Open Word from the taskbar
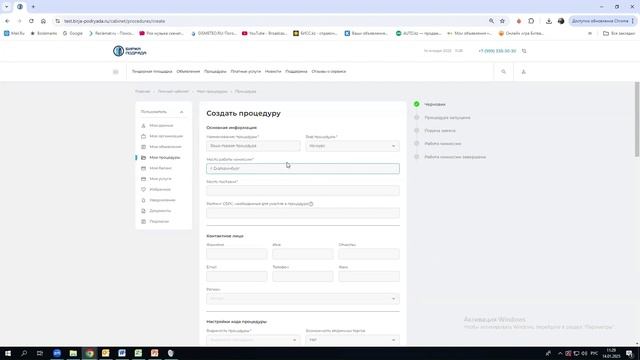This screenshot has height=360, width=640. tap(122, 353)
